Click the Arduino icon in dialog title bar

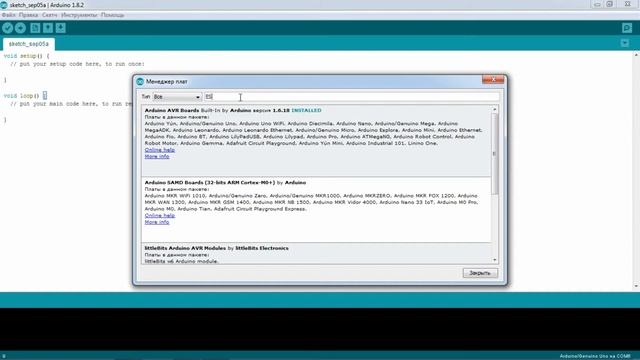tap(140, 82)
